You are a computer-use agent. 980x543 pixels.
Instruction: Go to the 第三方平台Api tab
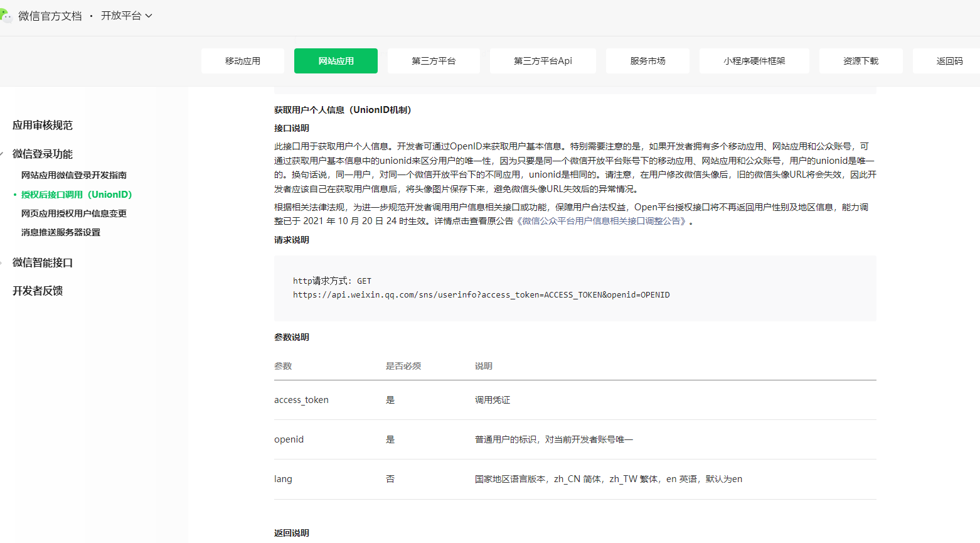[x=543, y=61]
